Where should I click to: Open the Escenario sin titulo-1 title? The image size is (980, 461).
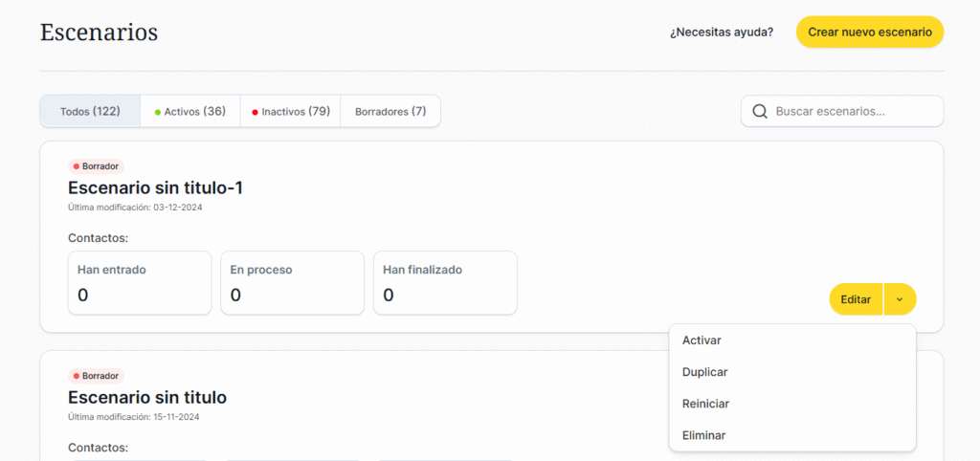[x=155, y=187]
